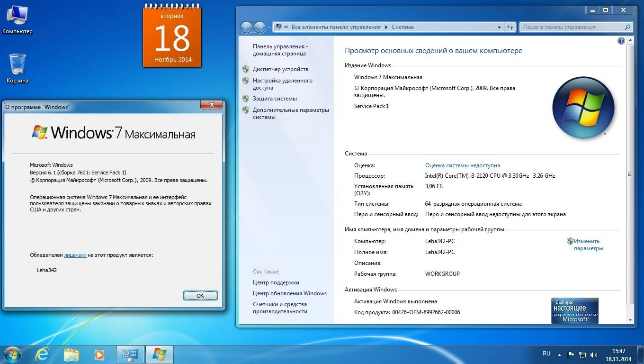The image size is (644, 364).
Task: Launch Internet Explorer from the taskbar
Action: [42, 355]
